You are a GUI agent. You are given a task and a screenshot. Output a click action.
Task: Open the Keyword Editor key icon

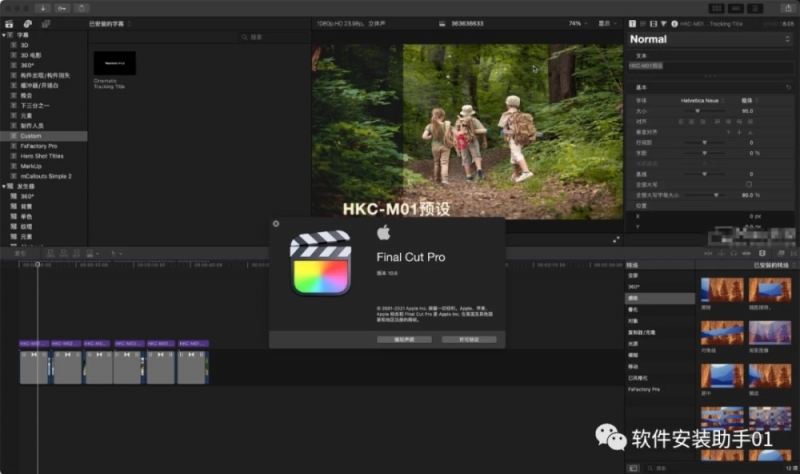tap(62, 8)
